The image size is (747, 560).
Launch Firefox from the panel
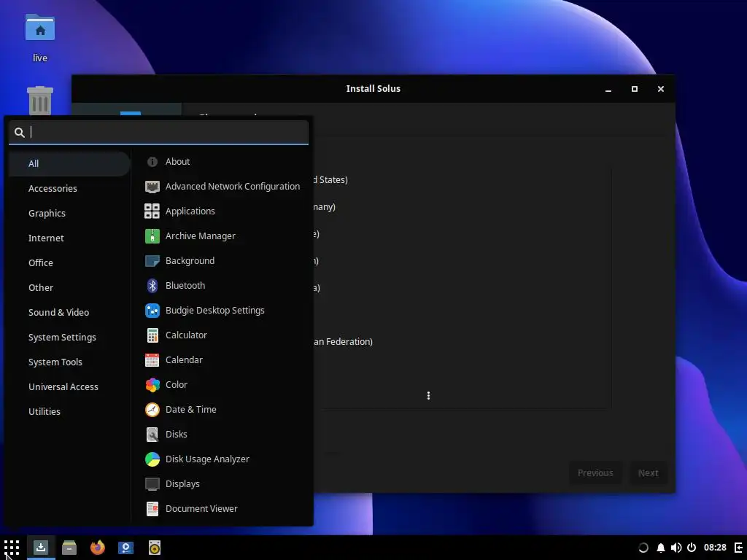[98, 548]
